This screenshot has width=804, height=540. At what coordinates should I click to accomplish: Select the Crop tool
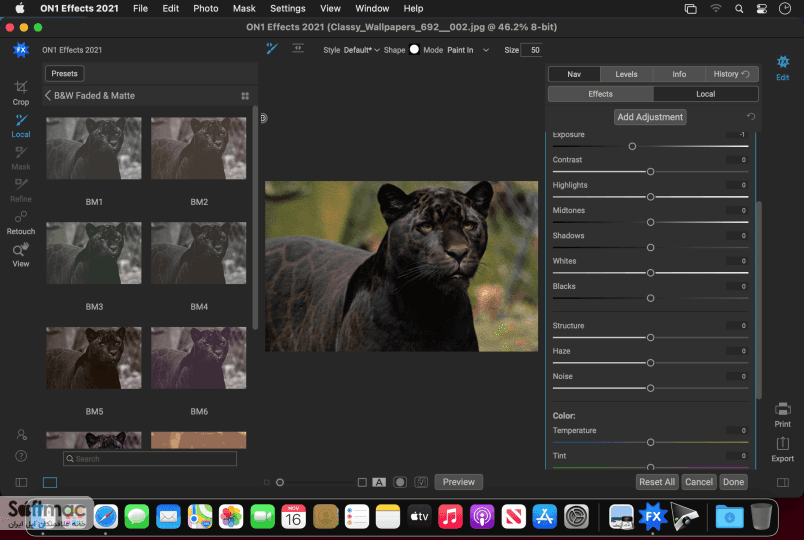pyautogui.click(x=21, y=93)
